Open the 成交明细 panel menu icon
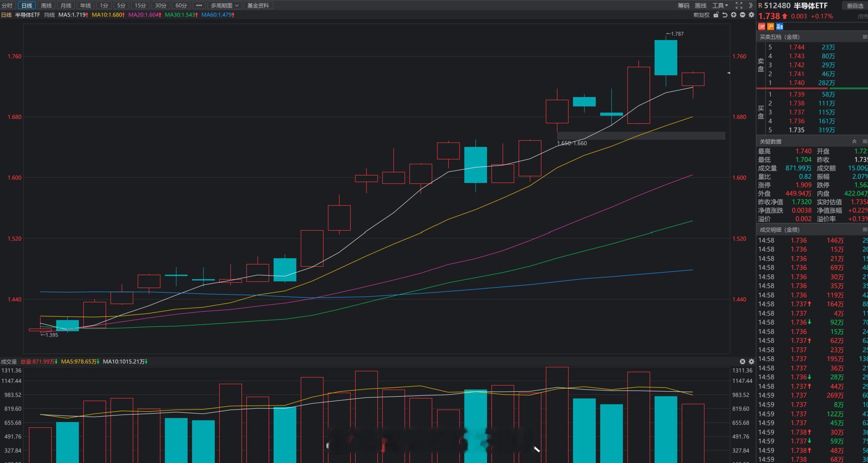The height and width of the screenshot is (463, 868). (x=865, y=230)
